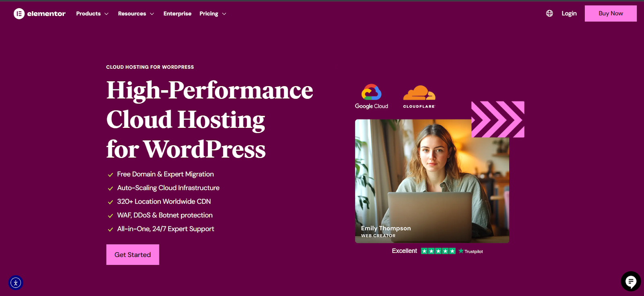Expand the Pricing dropdown menu
Viewport: 644px width, 296px height.
click(x=213, y=14)
